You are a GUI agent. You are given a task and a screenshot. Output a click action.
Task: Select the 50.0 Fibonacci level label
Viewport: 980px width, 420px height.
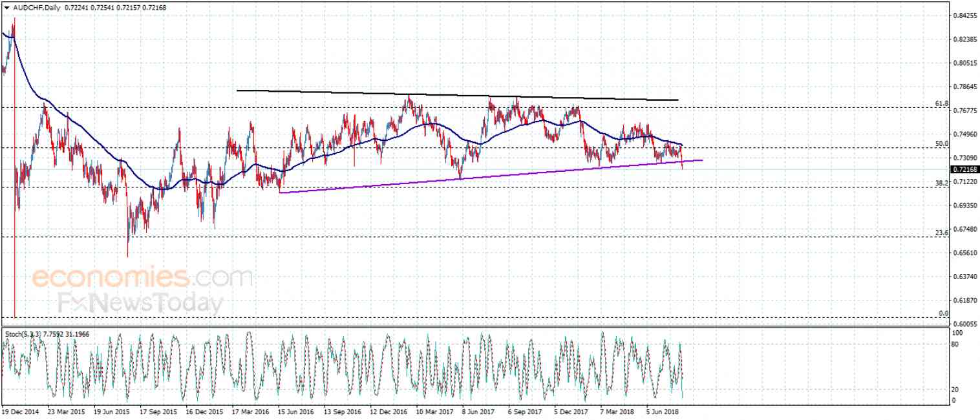tap(941, 143)
